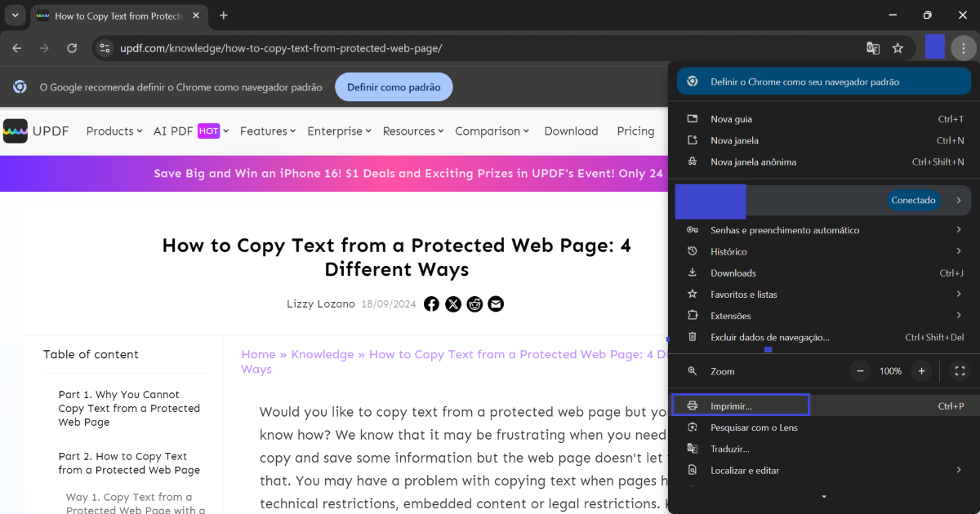Enter fullscreen using the zoom row icon

(x=960, y=371)
